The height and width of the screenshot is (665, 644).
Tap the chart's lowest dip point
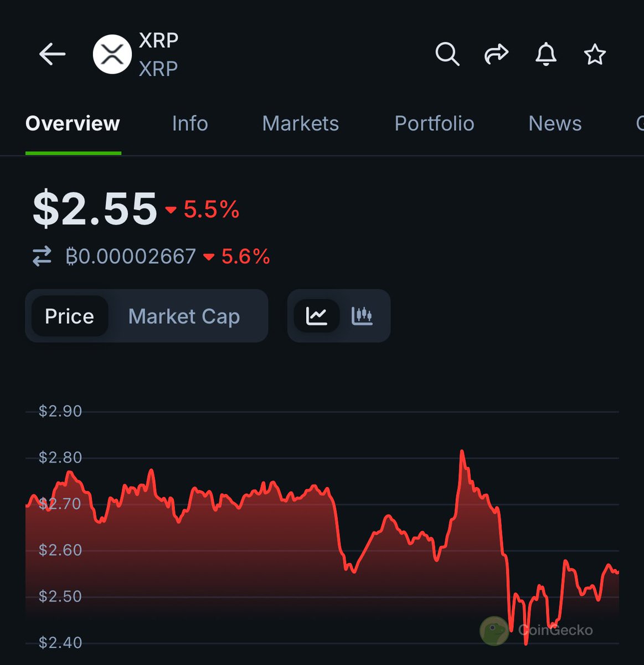pos(525,646)
